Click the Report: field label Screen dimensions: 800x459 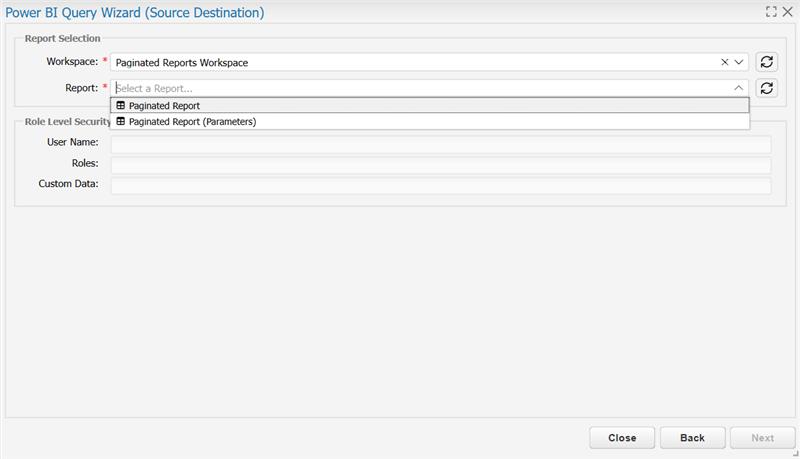click(x=81, y=88)
